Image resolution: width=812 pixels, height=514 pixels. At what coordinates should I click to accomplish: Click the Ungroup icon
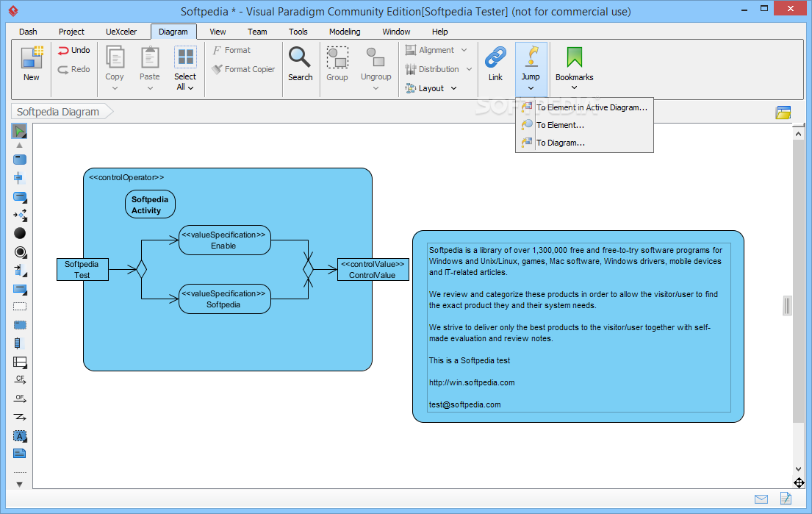tap(376, 57)
